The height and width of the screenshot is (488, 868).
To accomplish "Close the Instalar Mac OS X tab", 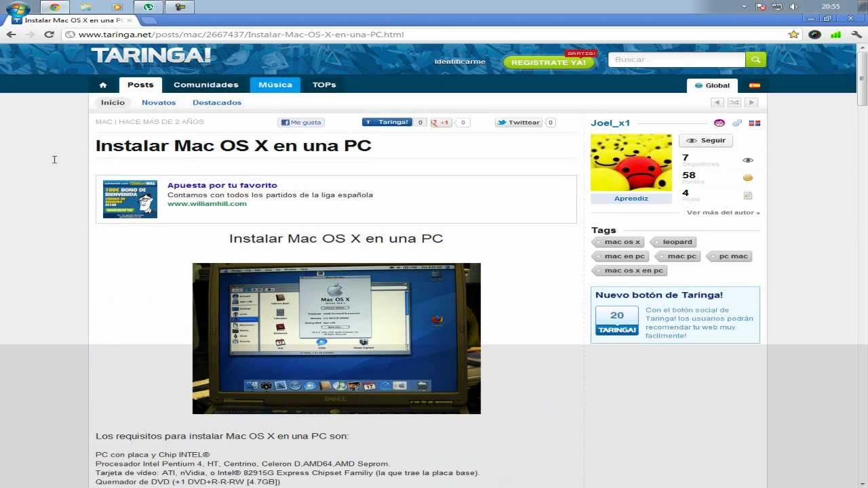I will [130, 20].
